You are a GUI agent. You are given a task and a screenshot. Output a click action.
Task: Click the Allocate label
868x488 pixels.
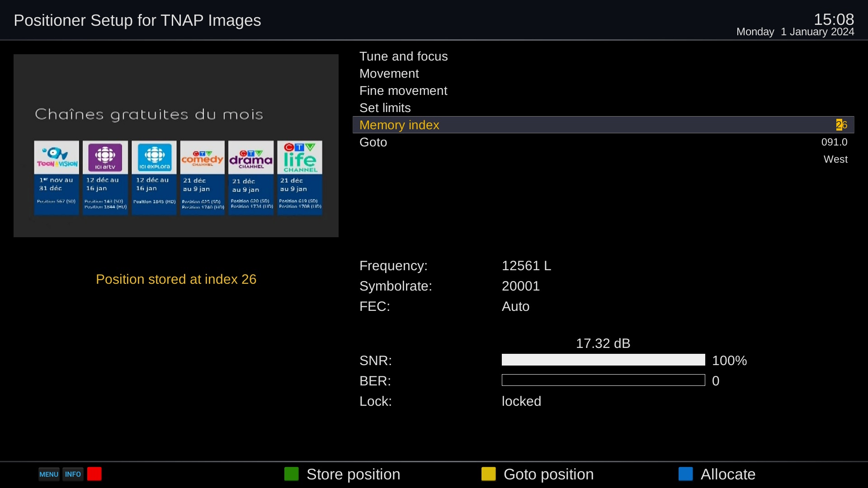(x=728, y=474)
